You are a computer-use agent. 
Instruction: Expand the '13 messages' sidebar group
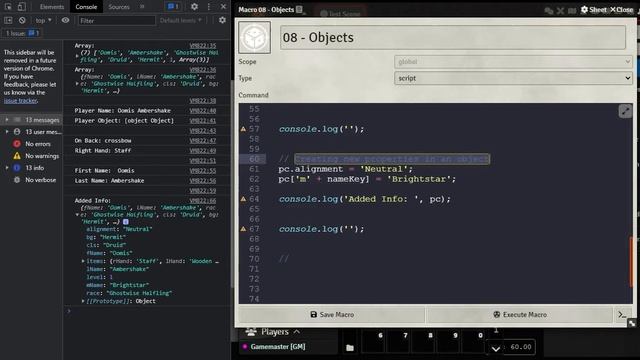7,120
